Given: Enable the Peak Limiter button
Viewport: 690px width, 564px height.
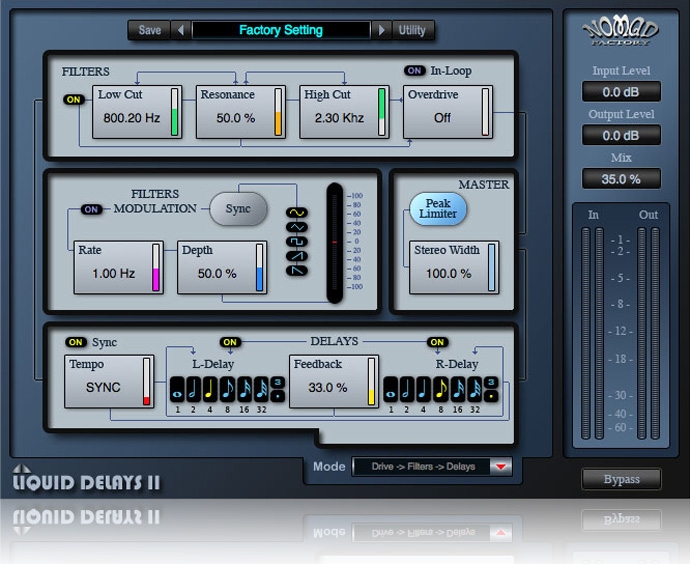Looking at the screenshot, I should (438, 208).
